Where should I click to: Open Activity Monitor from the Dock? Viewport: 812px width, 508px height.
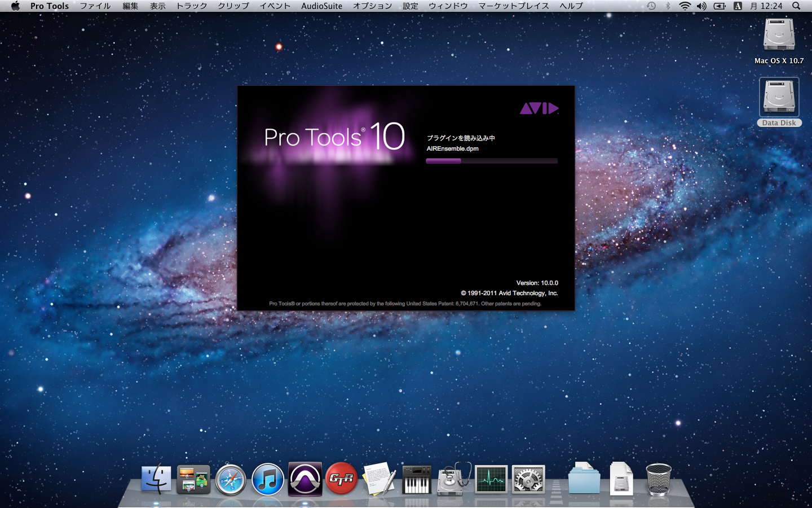click(491, 479)
